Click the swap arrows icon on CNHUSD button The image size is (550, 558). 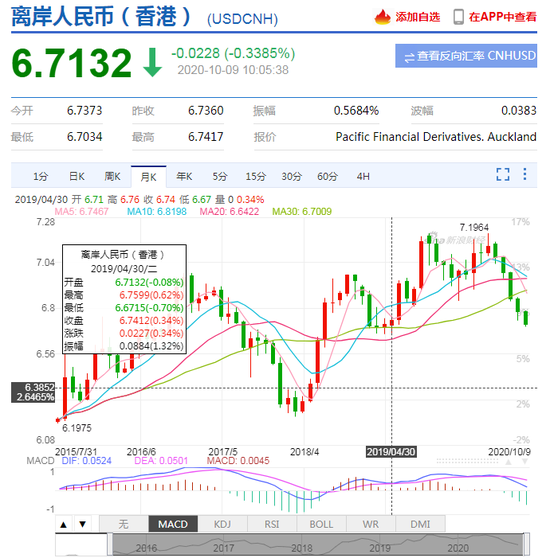[x=409, y=57]
